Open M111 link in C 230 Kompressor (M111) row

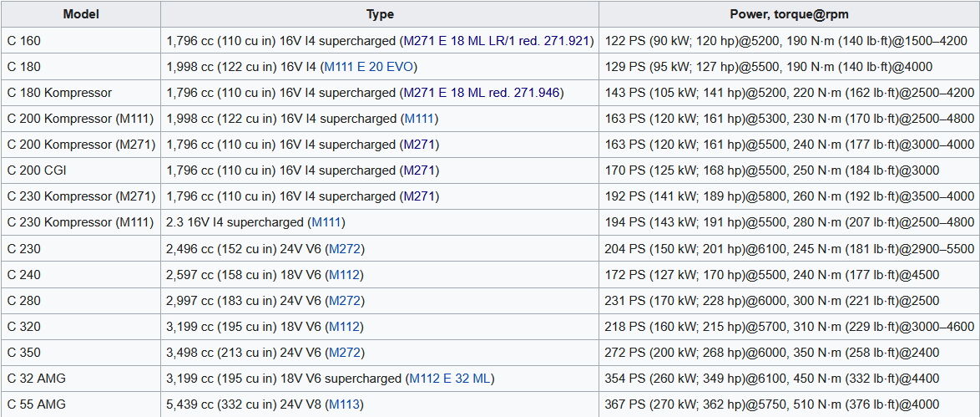tap(326, 223)
